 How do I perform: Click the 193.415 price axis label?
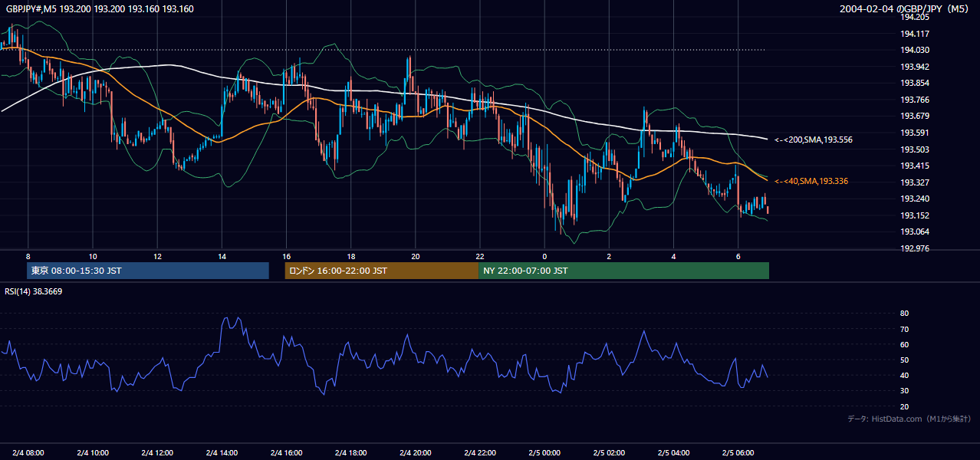pos(915,166)
